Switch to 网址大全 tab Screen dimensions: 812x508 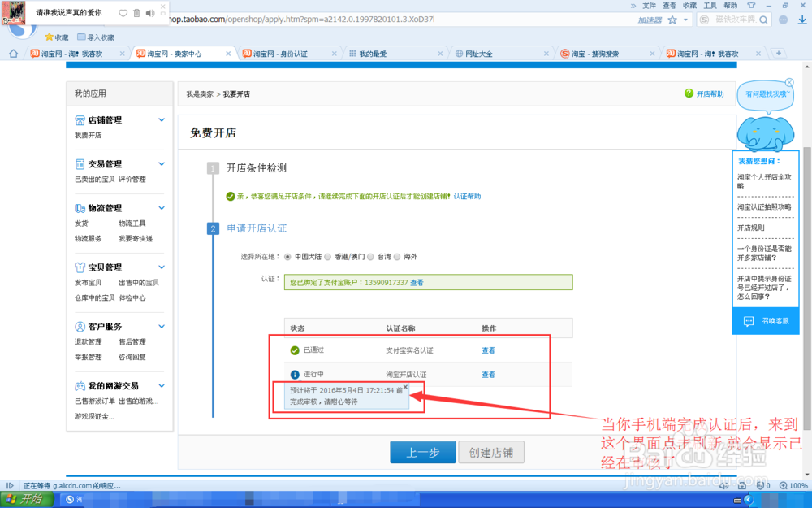click(501, 54)
